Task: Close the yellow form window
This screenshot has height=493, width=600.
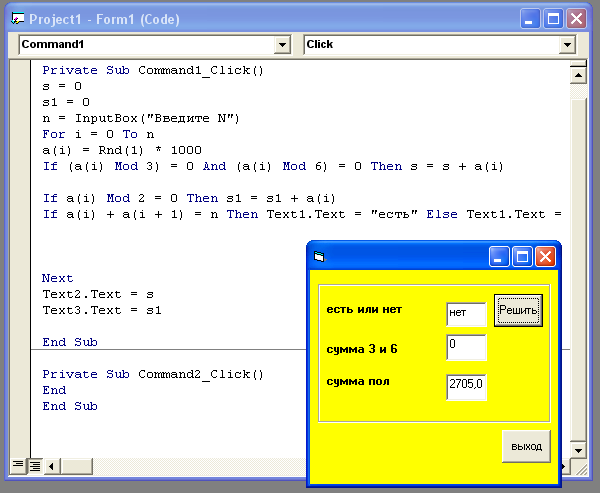Action: point(545,256)
